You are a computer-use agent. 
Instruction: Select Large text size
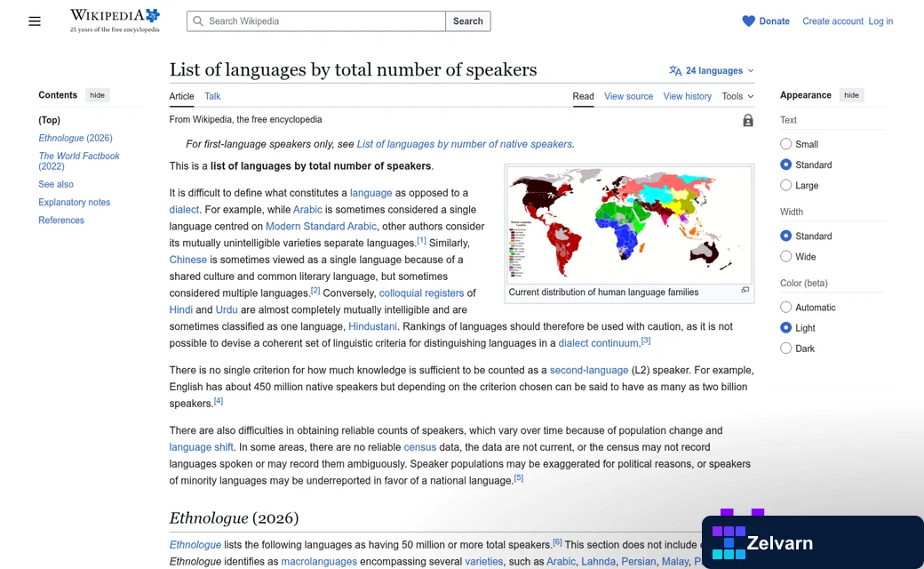[785, 185]
